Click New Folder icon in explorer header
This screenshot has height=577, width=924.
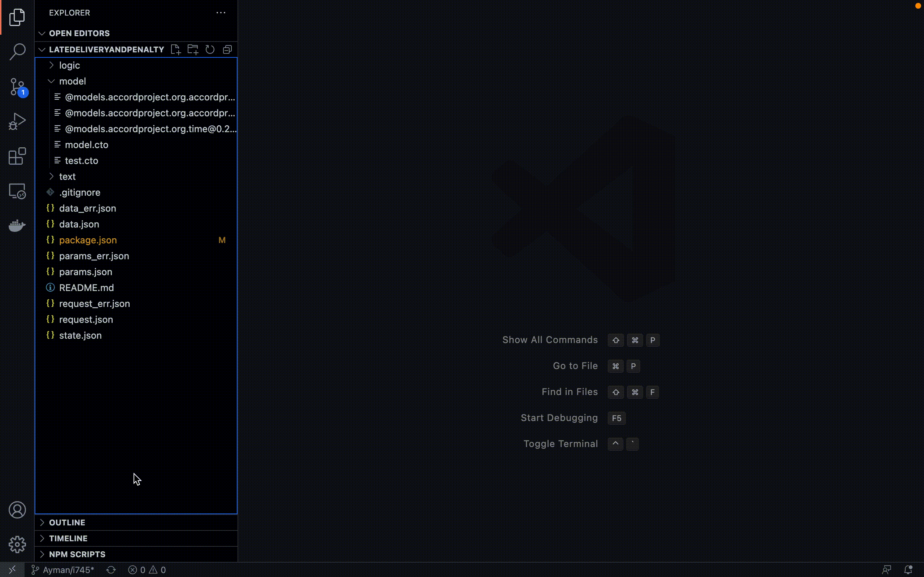pyautogui.click(x=193, y=49)
